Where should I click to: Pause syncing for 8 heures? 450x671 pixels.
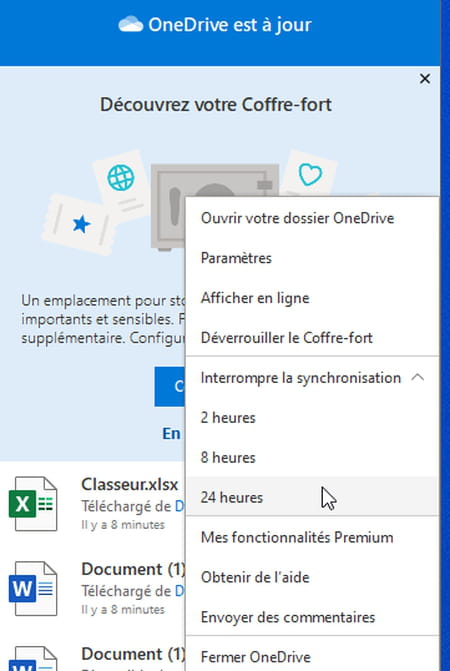313,457
